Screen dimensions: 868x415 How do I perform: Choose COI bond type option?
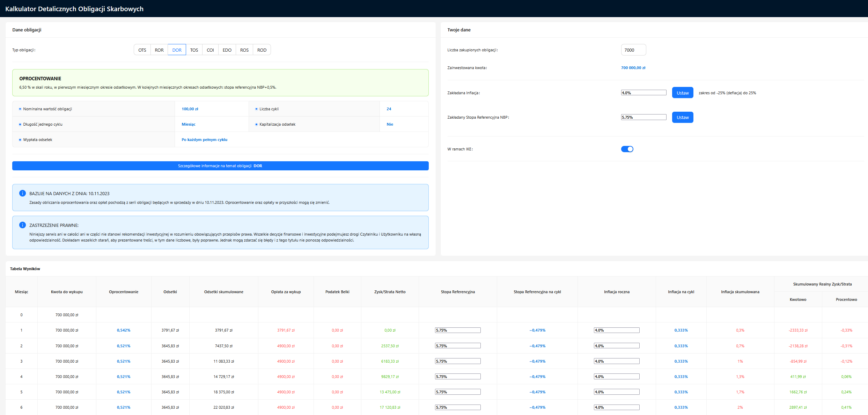tap(210, 50)
